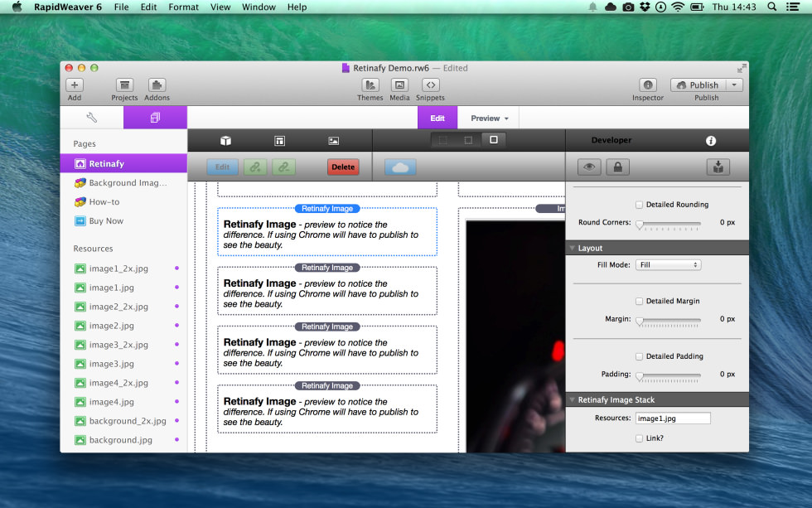The height and width of the screenshot is (508, 812).
Task: Click the blue cloud button
Action: tap(399, 167)
